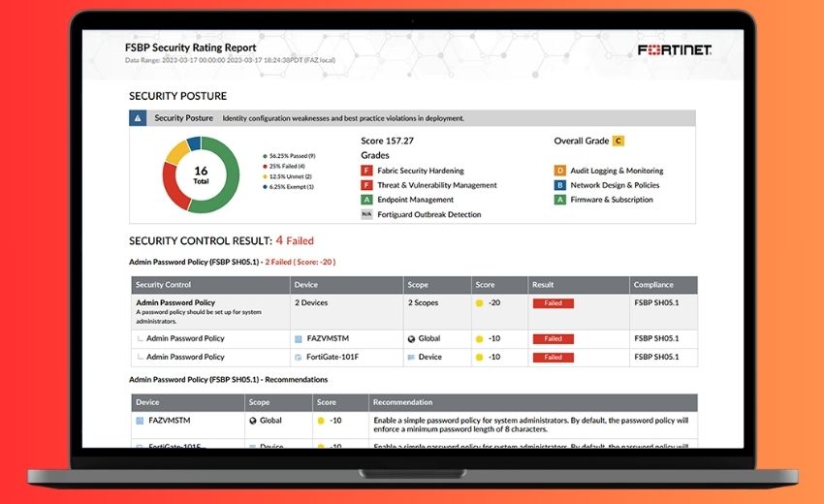Click the 'Enable a simple password policy' recommendation text
824x504 pixels.
pyautogui.click(x=531, y=425)
